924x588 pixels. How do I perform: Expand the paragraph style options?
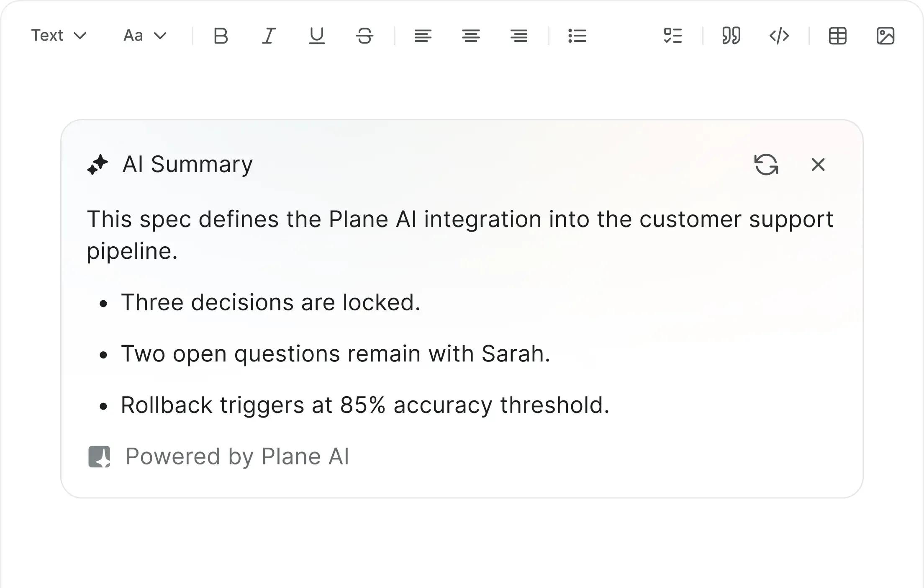pos(59,36)
